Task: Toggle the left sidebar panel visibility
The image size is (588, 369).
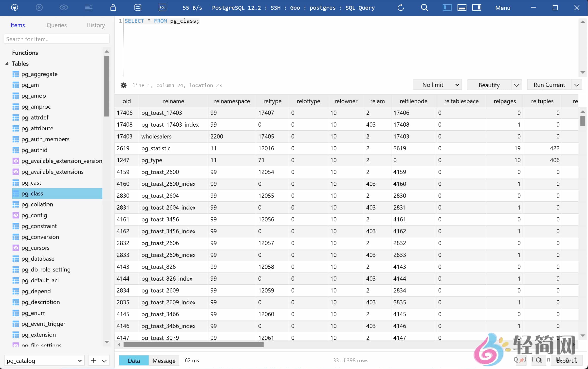Action: click(447, 8)
